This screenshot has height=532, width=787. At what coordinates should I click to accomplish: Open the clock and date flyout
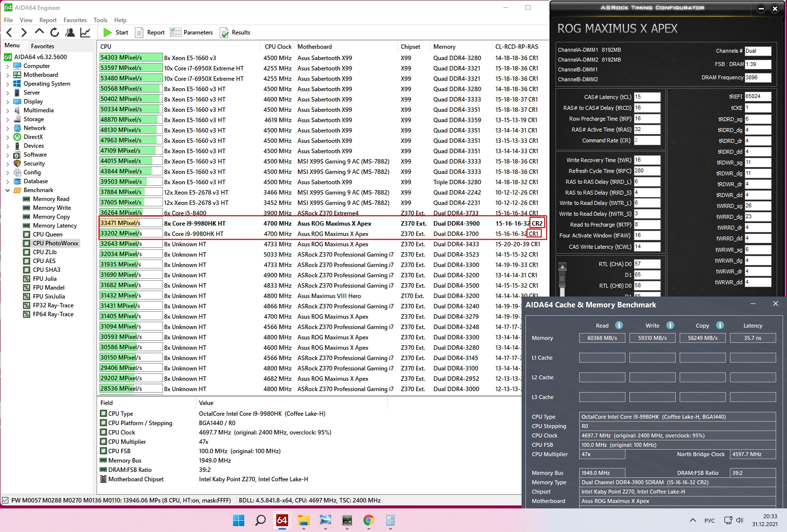pos(765,520)
